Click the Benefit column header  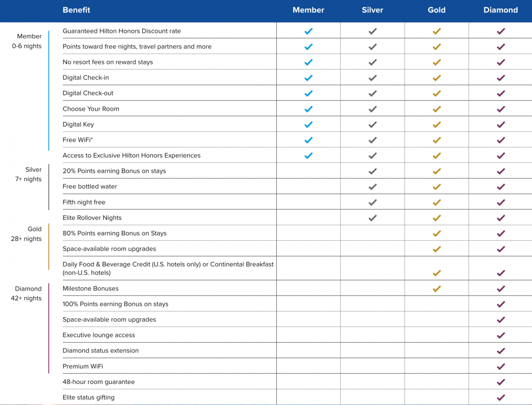(76, 10)
